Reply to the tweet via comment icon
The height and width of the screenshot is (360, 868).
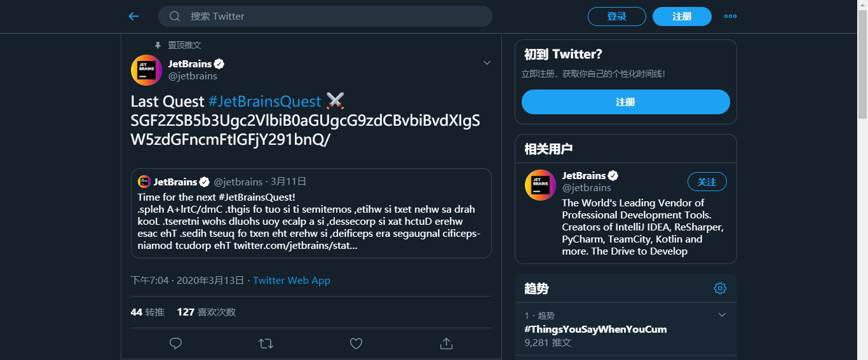click(176, 343)
